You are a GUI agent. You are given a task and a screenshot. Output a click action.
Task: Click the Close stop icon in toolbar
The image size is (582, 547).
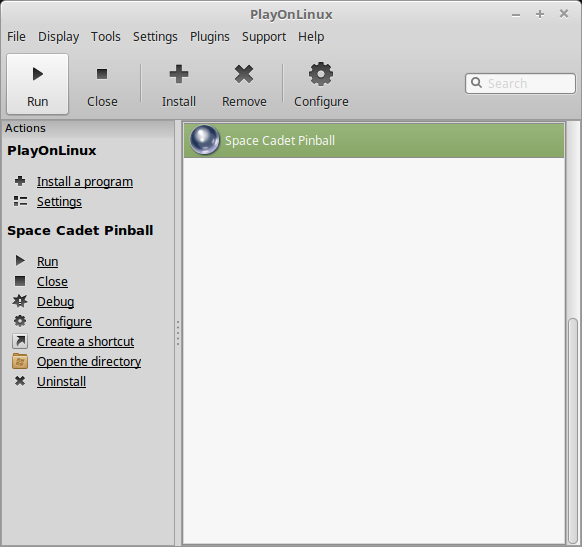click(102, 74)
